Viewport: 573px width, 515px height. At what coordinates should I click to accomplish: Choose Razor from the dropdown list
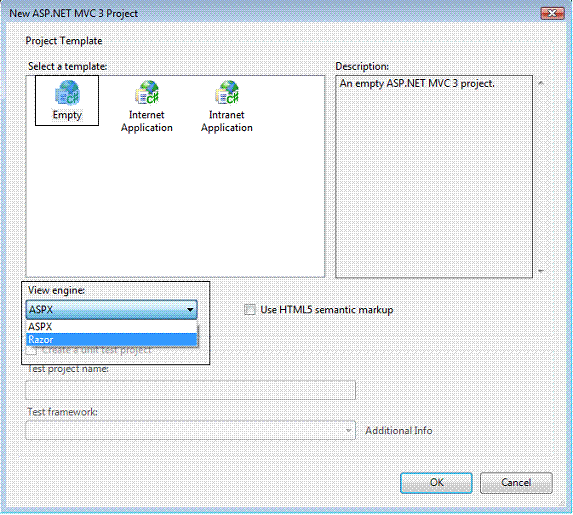click(x=111, y=340)
